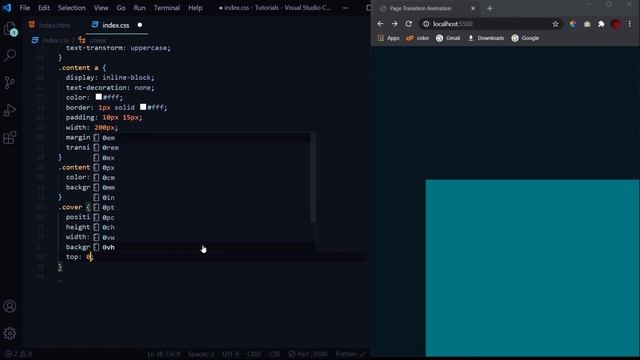Open the Explorer view in the activity bar

10,29
